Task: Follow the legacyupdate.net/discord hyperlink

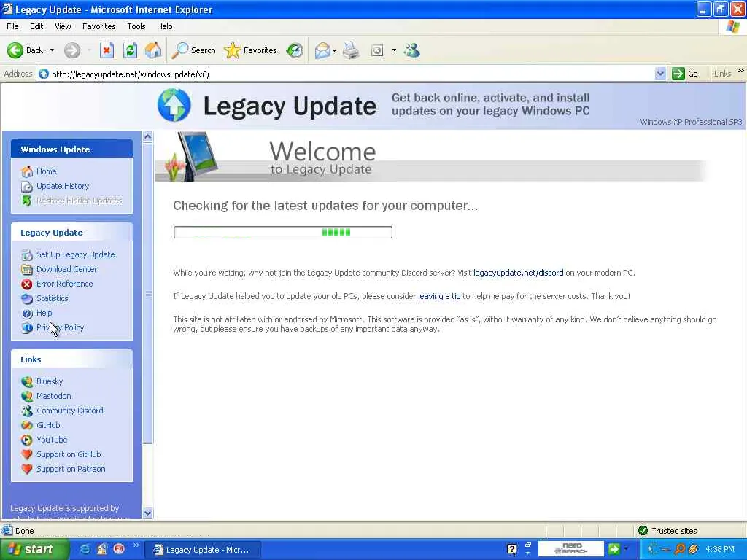Action: [x=519, y=273]
